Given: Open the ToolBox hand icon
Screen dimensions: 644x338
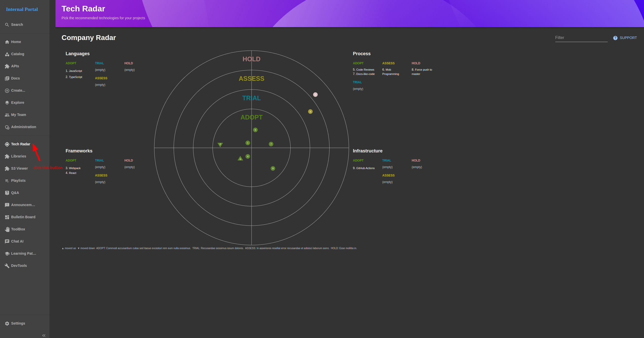Looking at the screenshot, I should [7, 229].
